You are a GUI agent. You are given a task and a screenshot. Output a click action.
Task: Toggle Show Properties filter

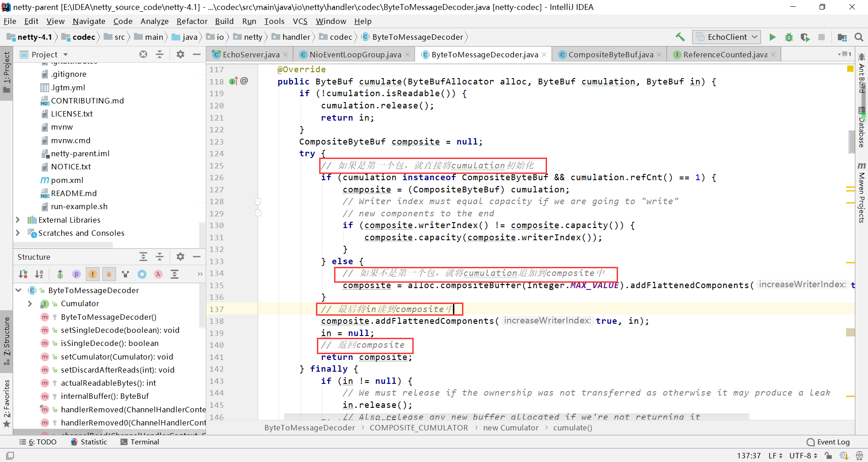pyautogui.click(x=76, y=274)
